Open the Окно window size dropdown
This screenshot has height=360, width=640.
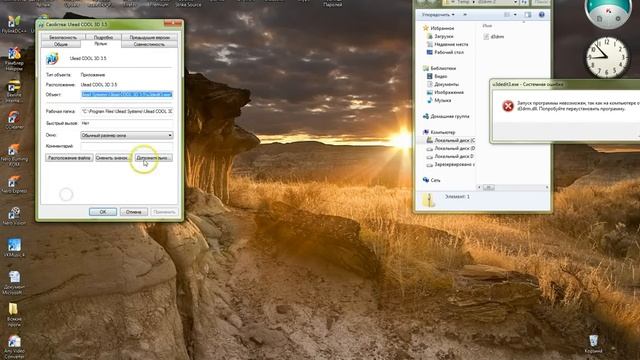pyautogui.click(x=127, y=135)
